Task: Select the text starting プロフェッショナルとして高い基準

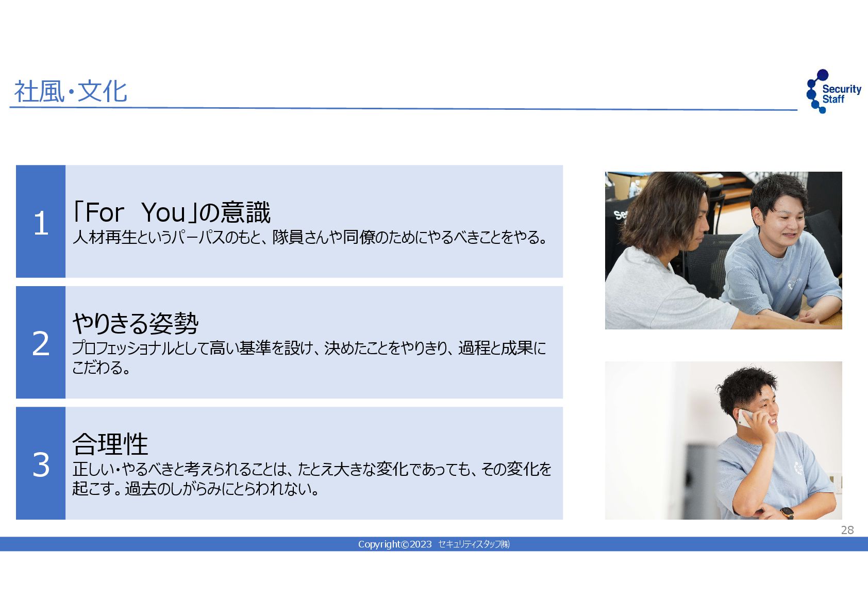Action: click(x=309, y=358)
